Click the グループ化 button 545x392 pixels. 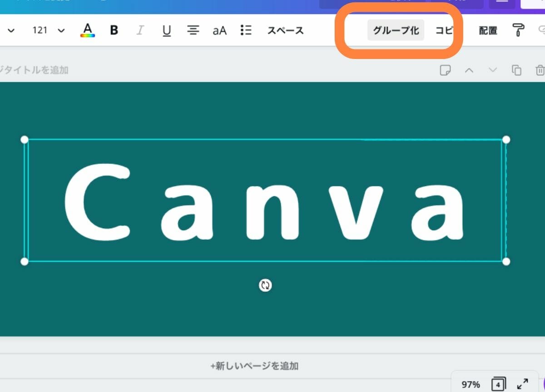[396, 30]
